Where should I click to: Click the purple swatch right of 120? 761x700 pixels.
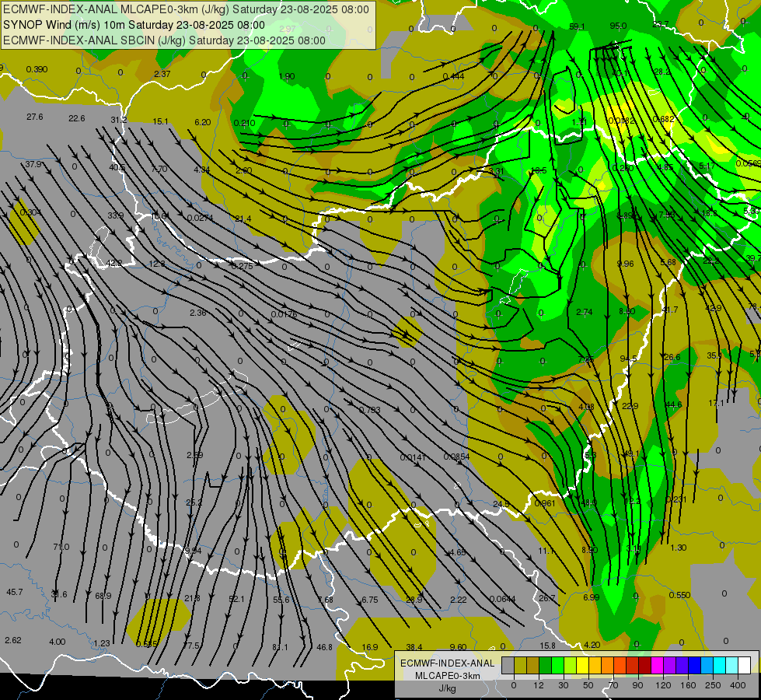click(670, 665)
